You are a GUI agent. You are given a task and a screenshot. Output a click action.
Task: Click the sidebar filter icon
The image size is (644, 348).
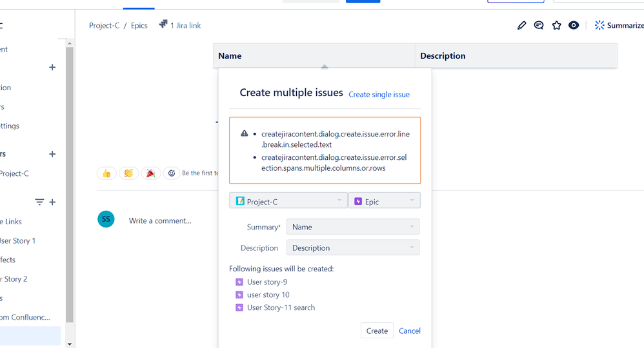[x=39, y=202]
